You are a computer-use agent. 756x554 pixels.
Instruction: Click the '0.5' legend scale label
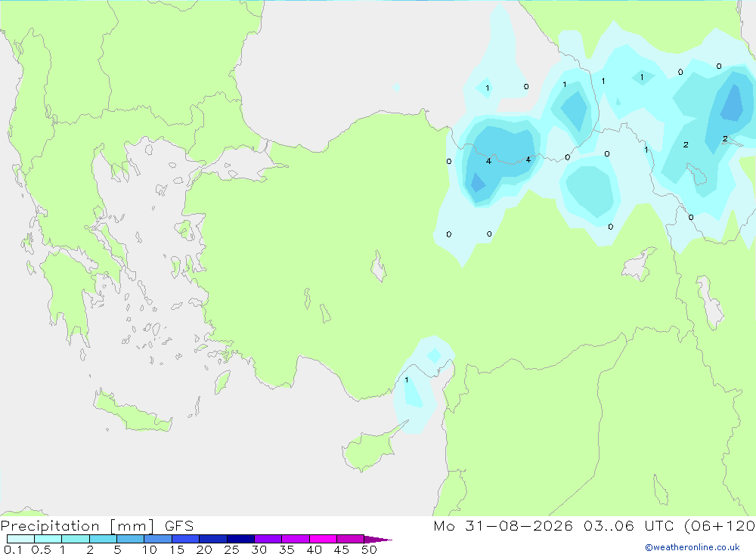[x=41, y=549]
